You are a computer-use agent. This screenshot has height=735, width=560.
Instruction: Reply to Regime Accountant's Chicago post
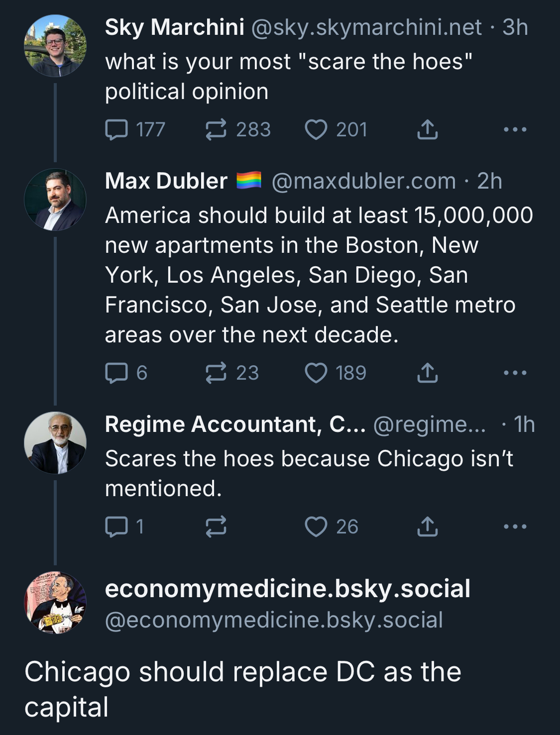[x=116, y=526]
